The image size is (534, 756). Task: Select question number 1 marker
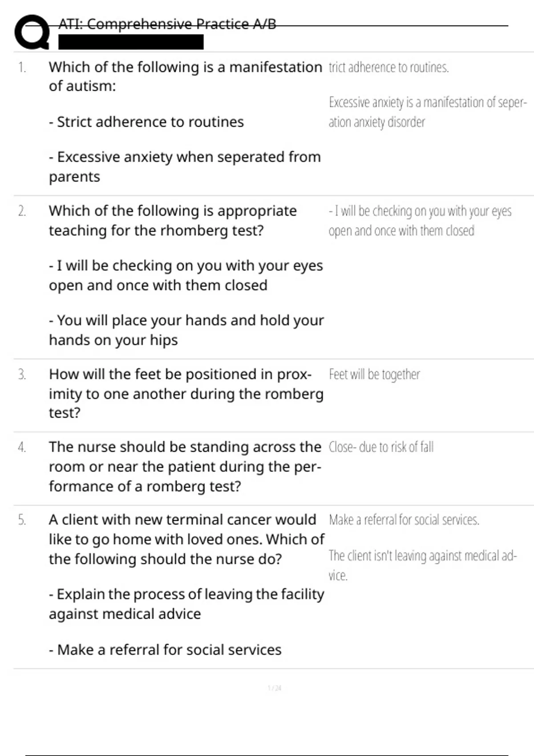coord(22,68)
